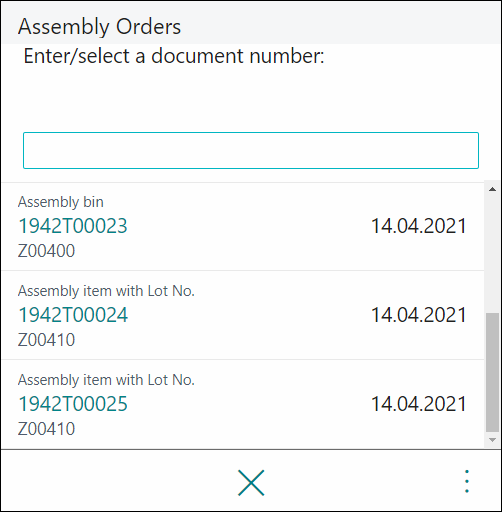The image size is (502, 512).
Task: Click the scrollbar down arrow
Action: tap(492, 440)
